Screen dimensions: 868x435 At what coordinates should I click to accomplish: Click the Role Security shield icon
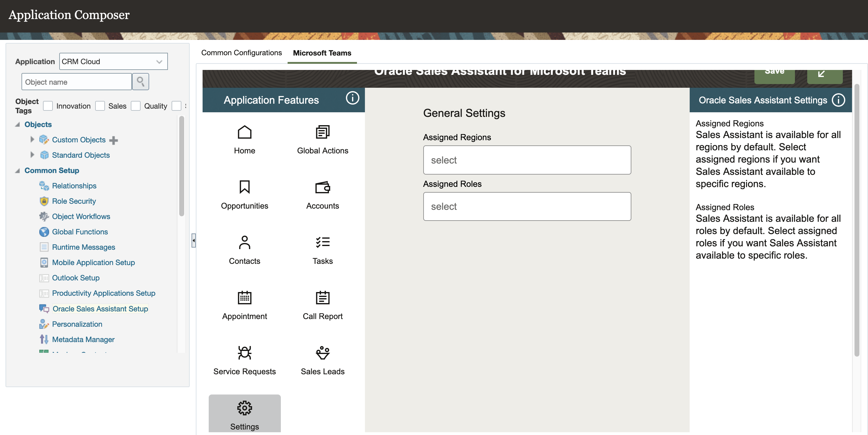coord(44,201)
